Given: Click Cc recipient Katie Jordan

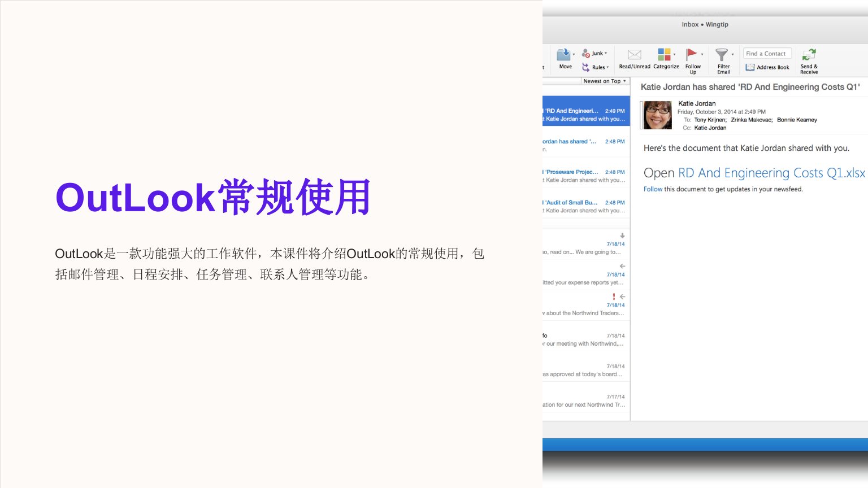Looking at the screenshot, I should (x=710, y=128).
